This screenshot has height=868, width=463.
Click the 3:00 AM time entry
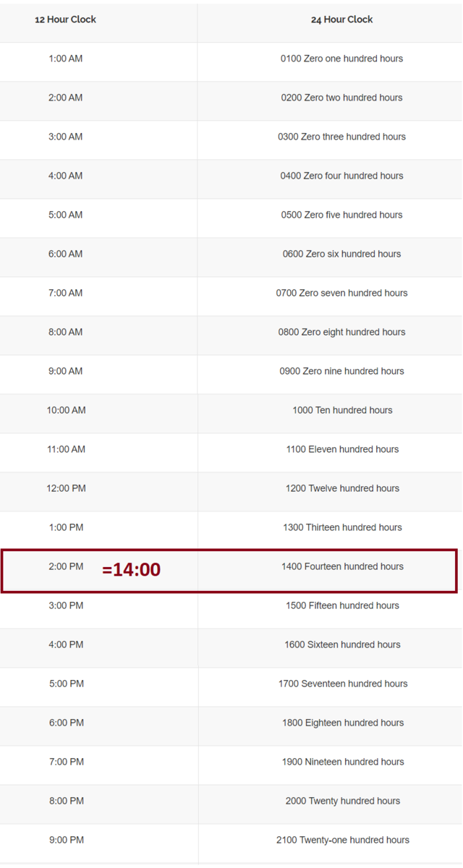pyautogui.click(x=66, y=137)
